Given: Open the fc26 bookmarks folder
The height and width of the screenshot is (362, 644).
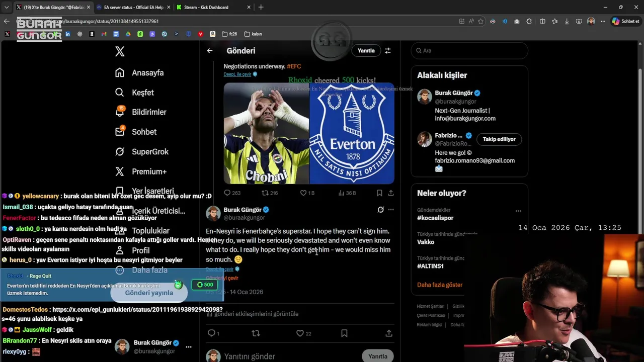Looking at the screenshot, I should (x=229, y=34).
